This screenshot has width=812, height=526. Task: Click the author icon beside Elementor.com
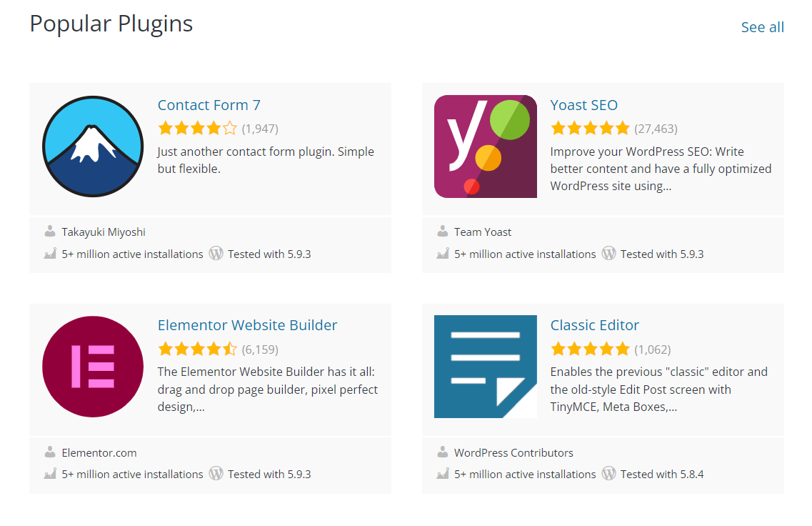50,452
